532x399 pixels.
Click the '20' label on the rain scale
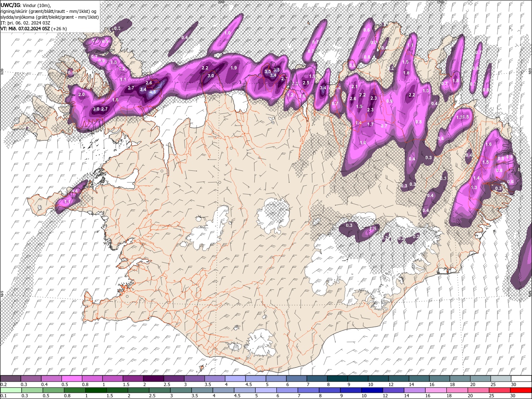(x=470, y=396)
